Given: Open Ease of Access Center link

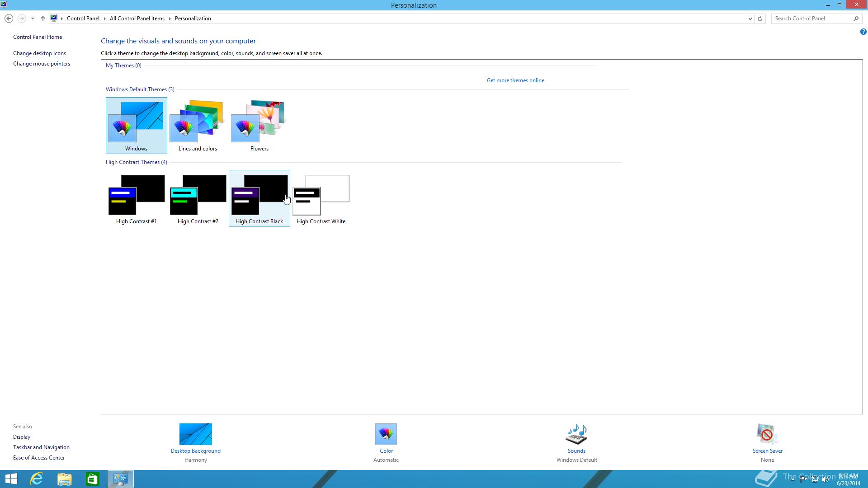Looking at the screenshot, I should coord(39,458).
